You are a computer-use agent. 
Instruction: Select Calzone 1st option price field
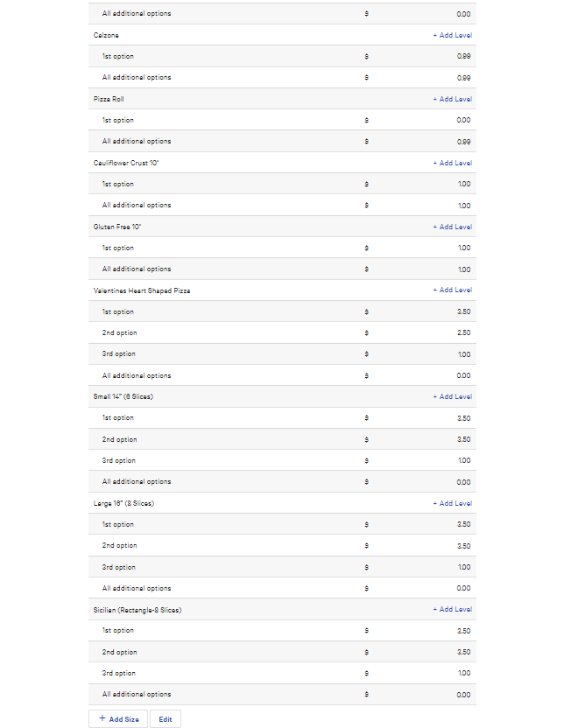coord(420,57)
